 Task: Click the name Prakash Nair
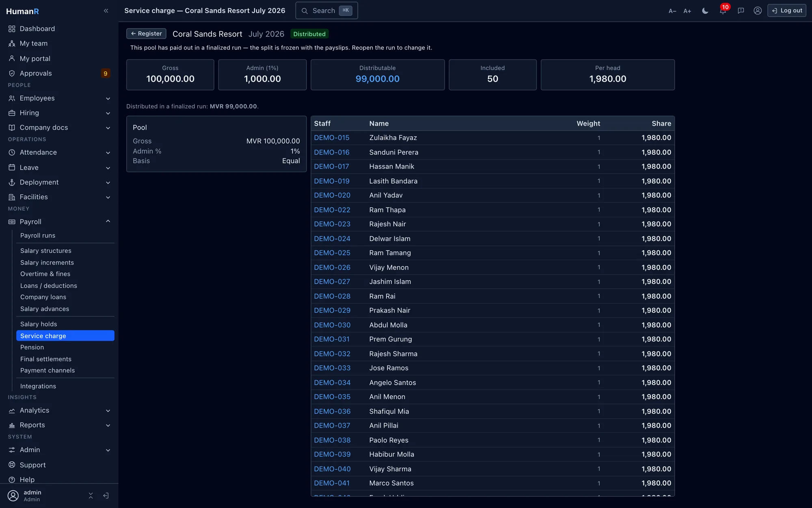tap(389, 310)
